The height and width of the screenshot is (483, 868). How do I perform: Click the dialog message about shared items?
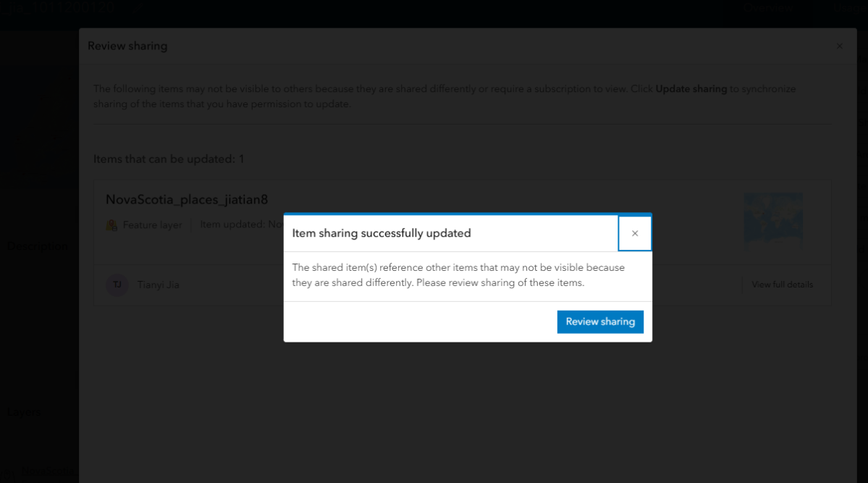coord(458,275)
